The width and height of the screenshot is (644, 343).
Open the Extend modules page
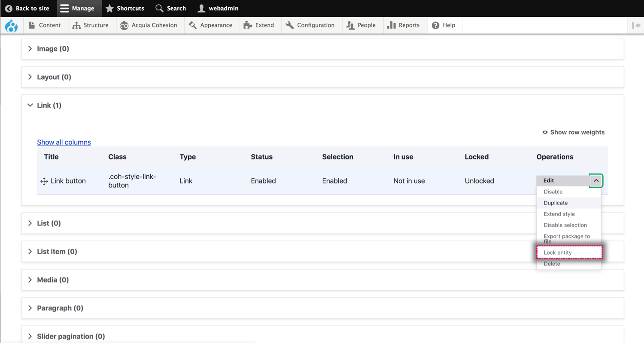pyautogui.click(x=259, y=25)
